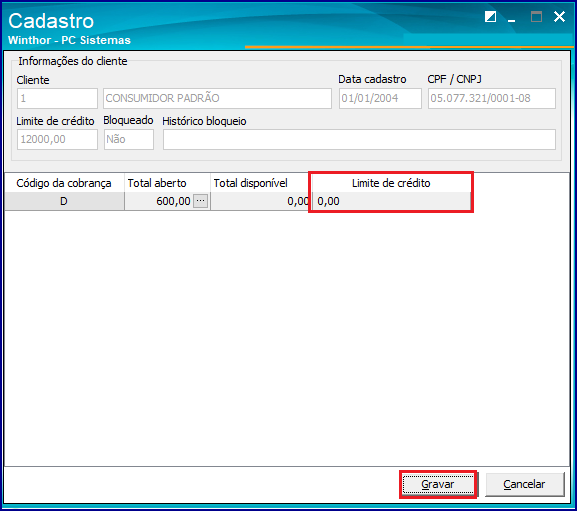
Task: Edit the Limite de crédito cell in row D
Action: click(x=391, y=201)
